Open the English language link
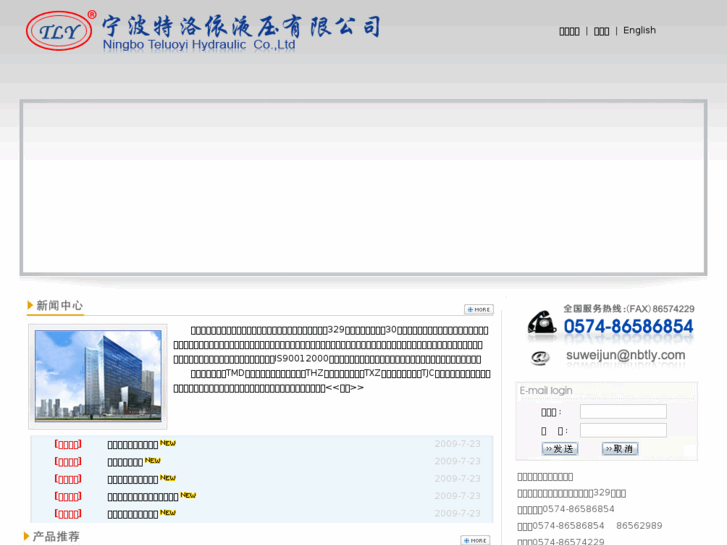 click(x=639, y=31)
